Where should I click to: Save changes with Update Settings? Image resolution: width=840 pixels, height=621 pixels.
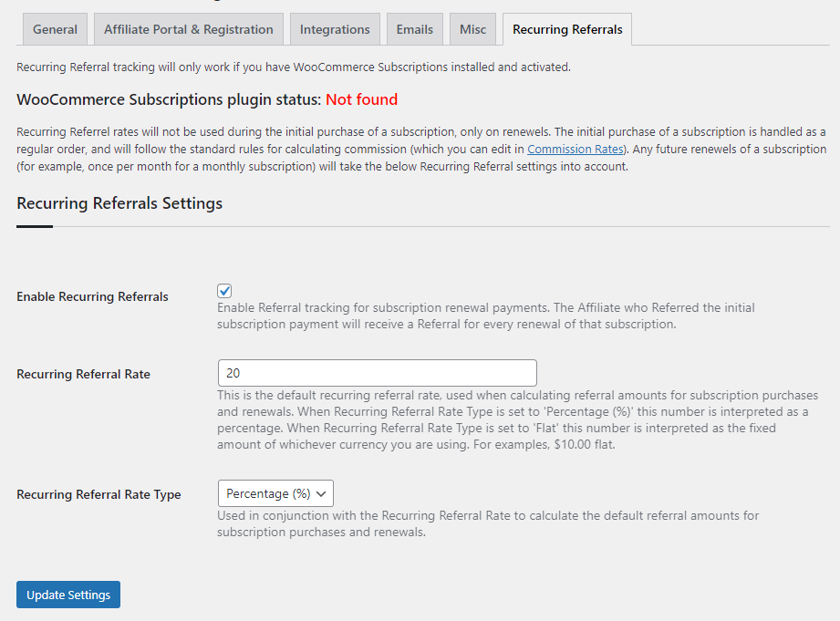point(67,594)
